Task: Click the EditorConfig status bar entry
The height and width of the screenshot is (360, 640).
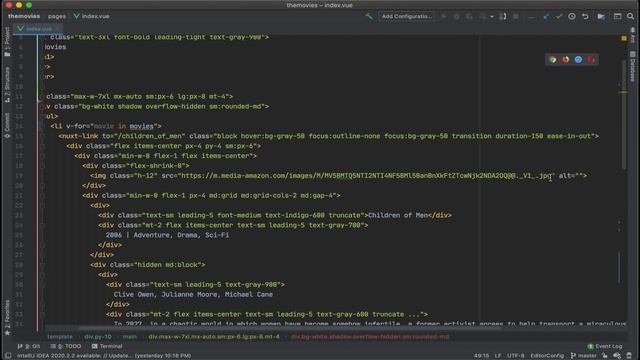Action: (547, 356)
